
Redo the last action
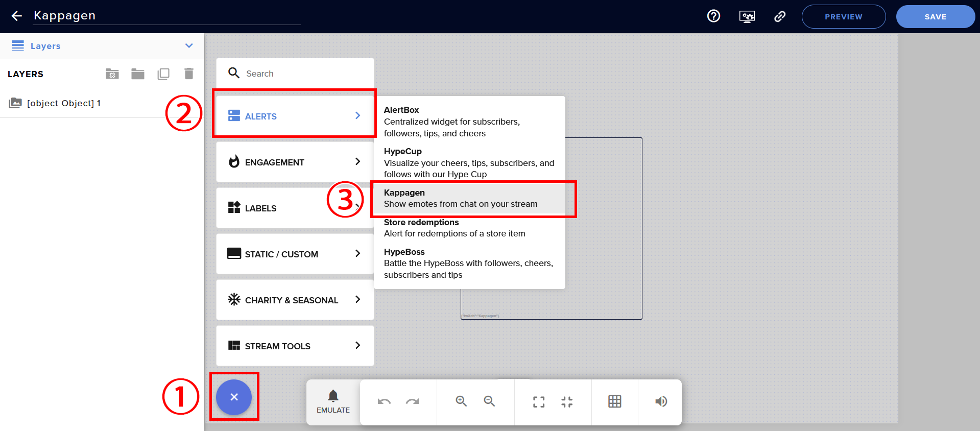click(x=413, y=402)
